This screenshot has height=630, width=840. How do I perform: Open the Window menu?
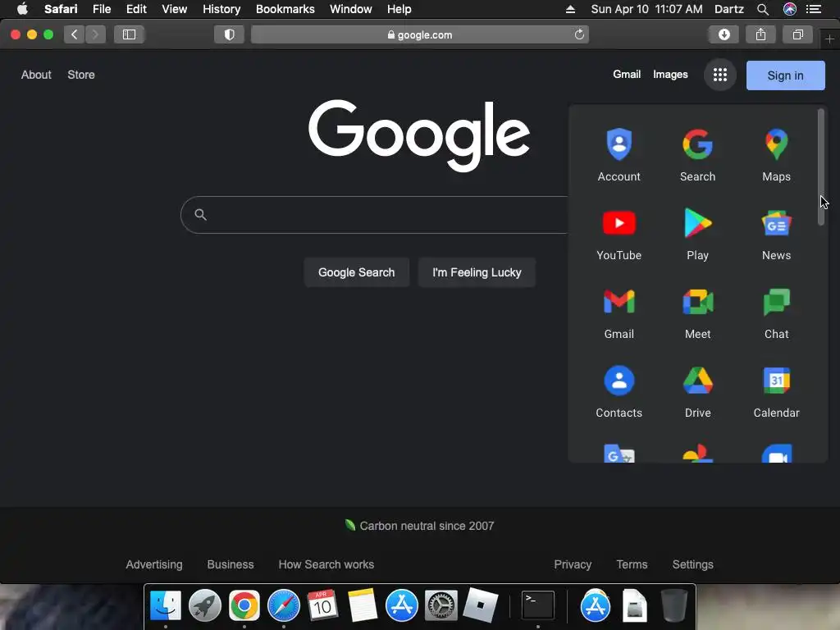pyautogui.click(x=351, y=9)
